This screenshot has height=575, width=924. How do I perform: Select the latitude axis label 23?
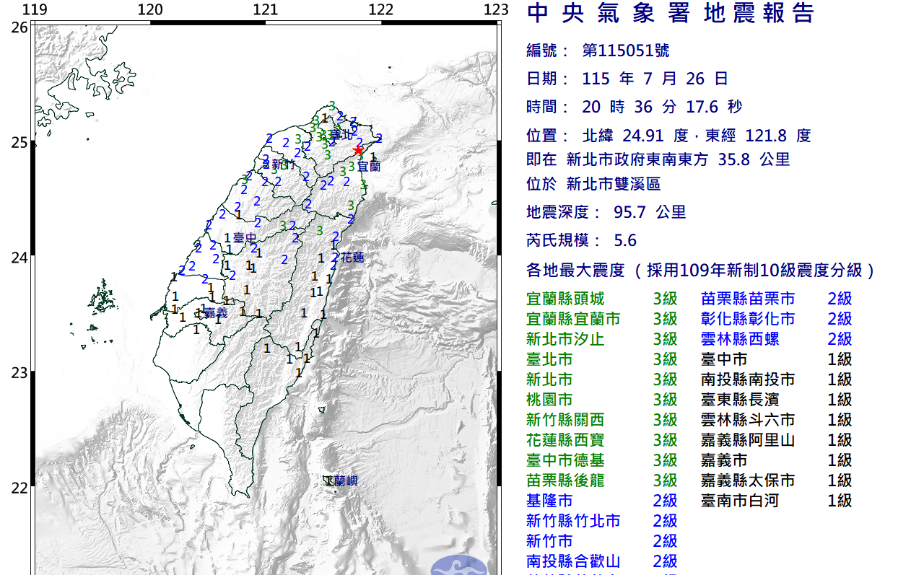19,373
